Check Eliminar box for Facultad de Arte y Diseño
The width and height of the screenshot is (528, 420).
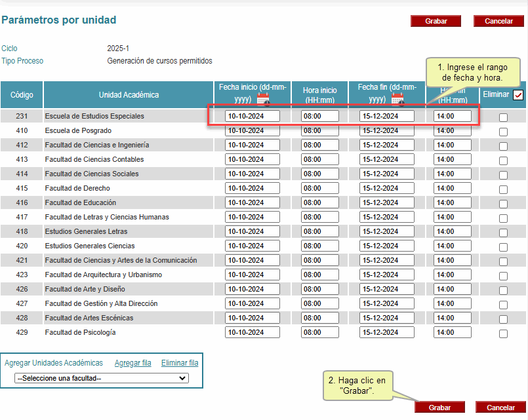pyautogui.click(x=503, y=291)
